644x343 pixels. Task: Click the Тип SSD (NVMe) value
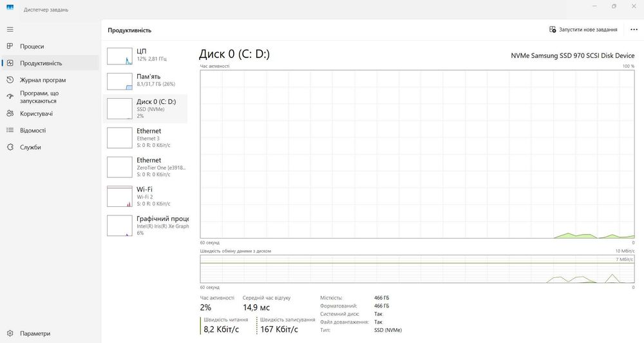(388, 330)
